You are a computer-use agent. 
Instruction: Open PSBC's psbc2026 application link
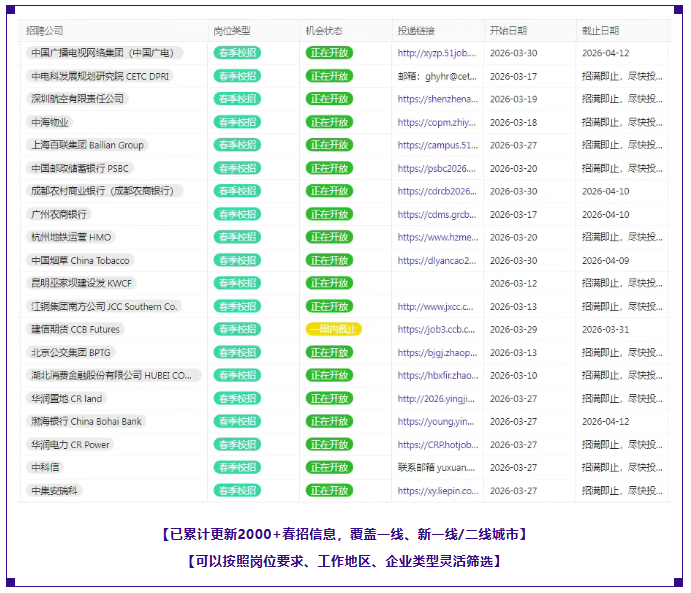click(437, 168)
